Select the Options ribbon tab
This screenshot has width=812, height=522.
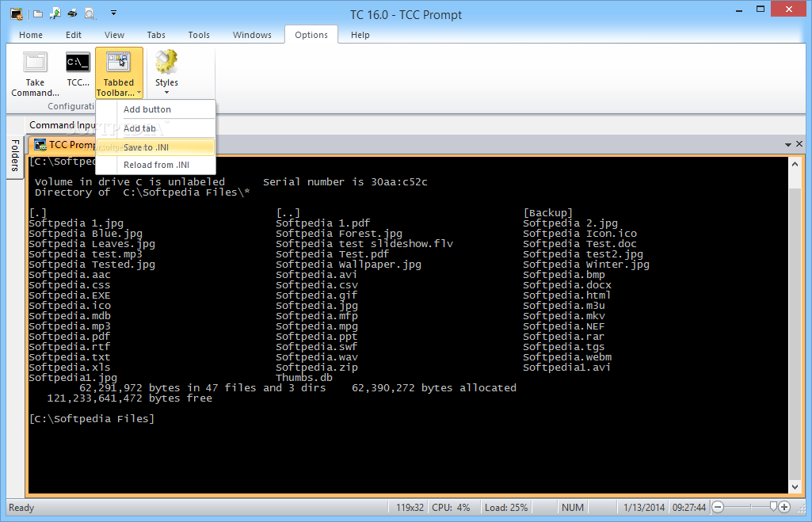(x=311, y=35)
